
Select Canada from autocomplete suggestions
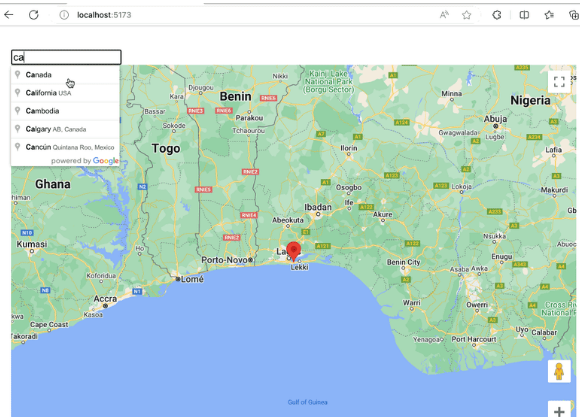tap(65, 75)
